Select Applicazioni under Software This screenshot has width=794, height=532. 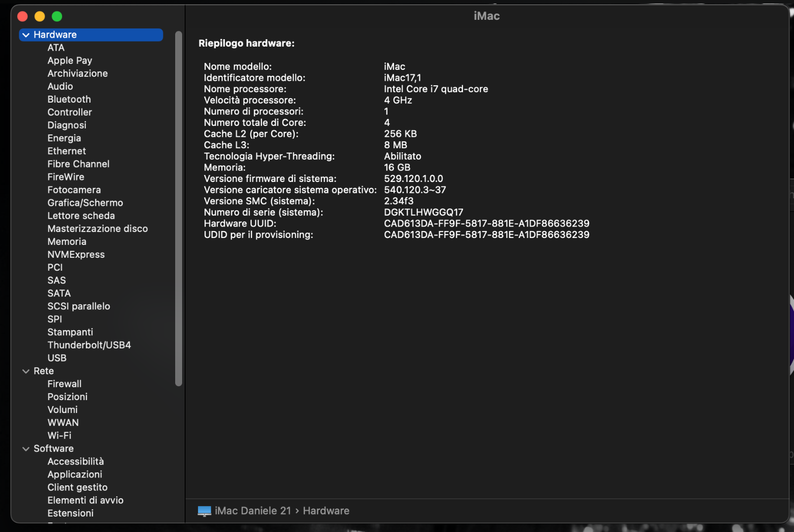75,474
